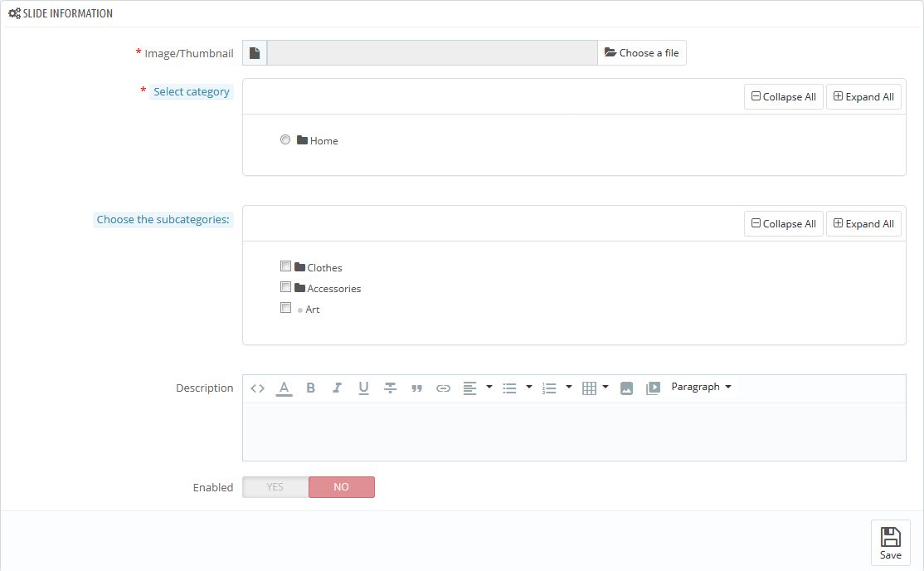The image size is (924, 571).
Task: Expand All in the subcategories tree
Action: pos(863,223)
